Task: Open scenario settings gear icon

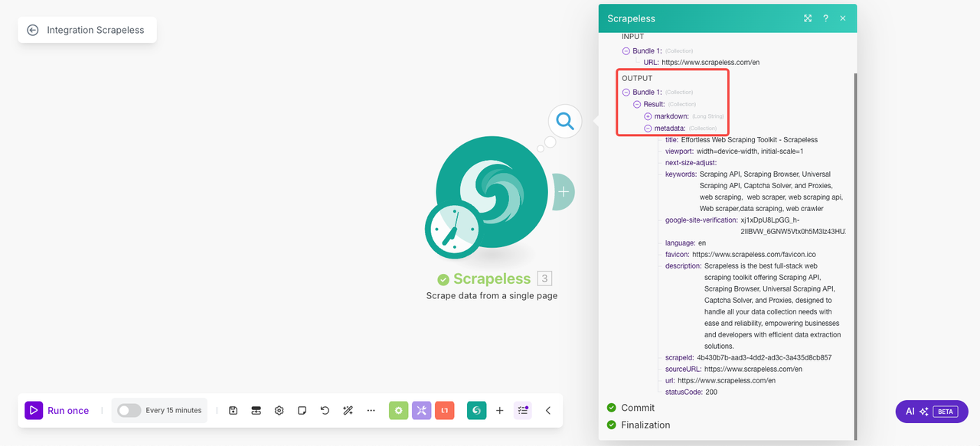Action: click(x=279, y=411)
